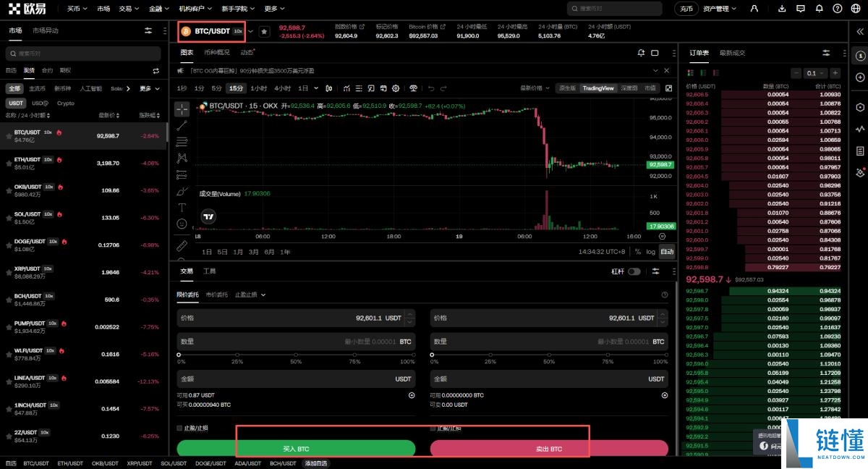Open the 止盈止损 order type dropdown
The image size is (868, 469).
point(250,295)
